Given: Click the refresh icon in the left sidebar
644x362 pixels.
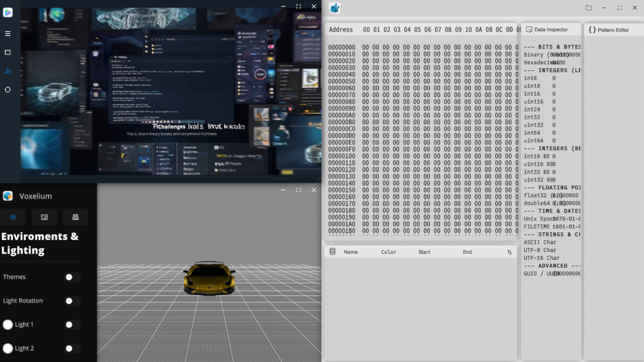Looking at the screenshot, I should point(7,90).
